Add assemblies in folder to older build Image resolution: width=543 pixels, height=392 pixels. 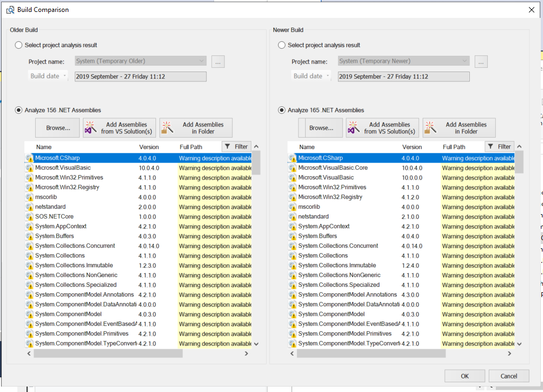(196, 128)
